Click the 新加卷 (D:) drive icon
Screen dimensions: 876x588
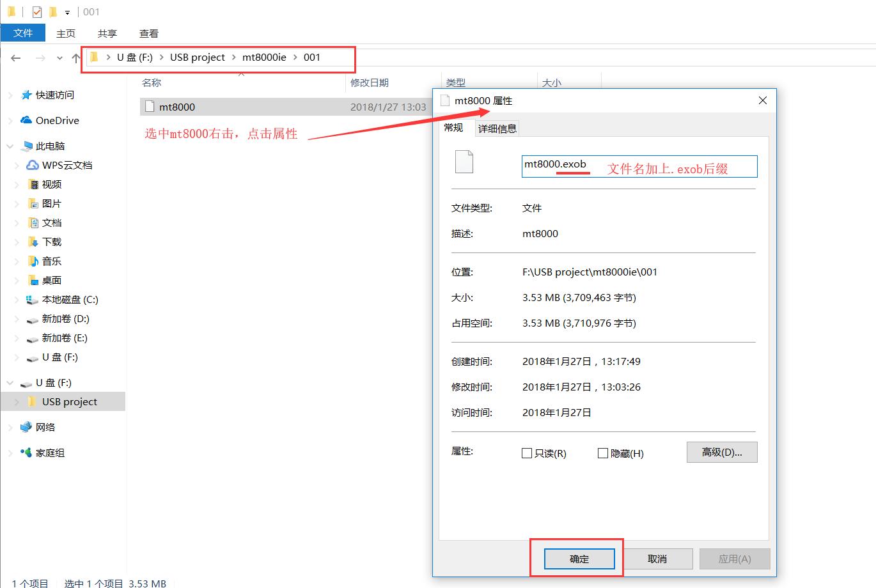[32, 319]
